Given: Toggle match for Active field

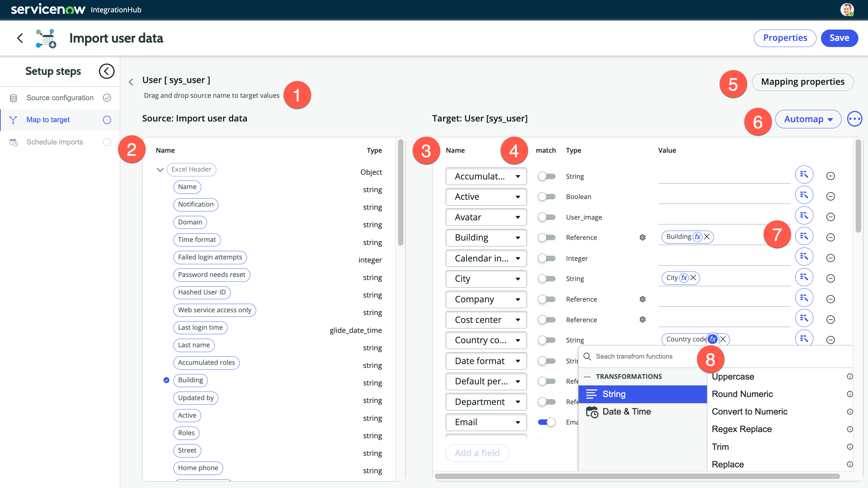Looking at the screenshot, I should point(547,197).
